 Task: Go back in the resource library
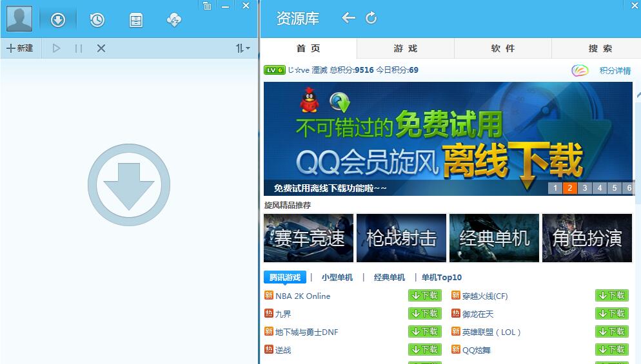pos(348,17)
